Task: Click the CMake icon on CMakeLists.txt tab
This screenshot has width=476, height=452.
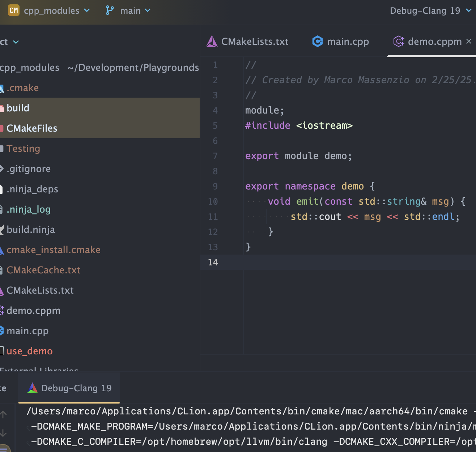Action: click(x=212, y=42)
